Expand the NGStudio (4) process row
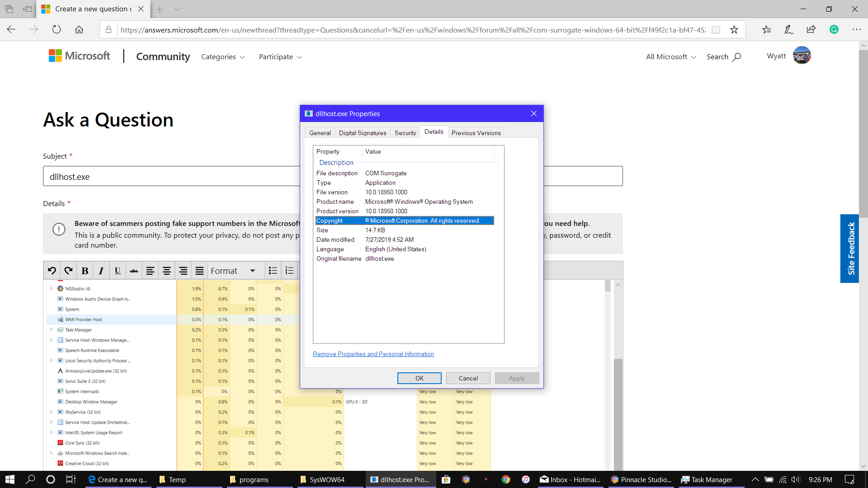The height and width of the screenshot is (488, 868). [x=51, y=288]
